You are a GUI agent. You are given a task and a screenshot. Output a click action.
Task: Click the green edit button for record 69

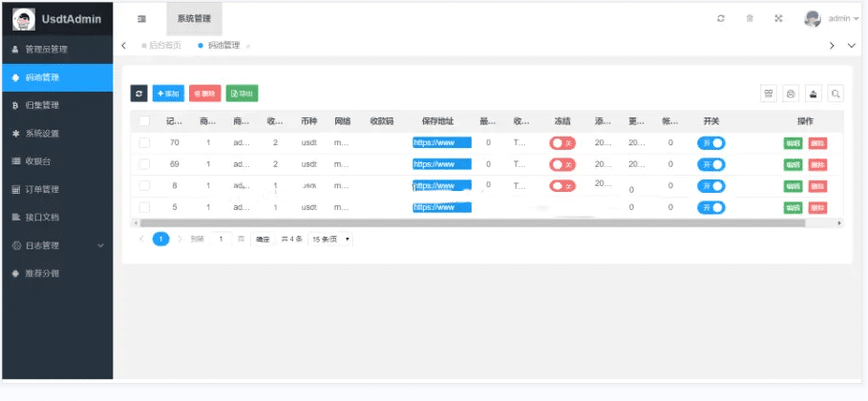[793, 164]
